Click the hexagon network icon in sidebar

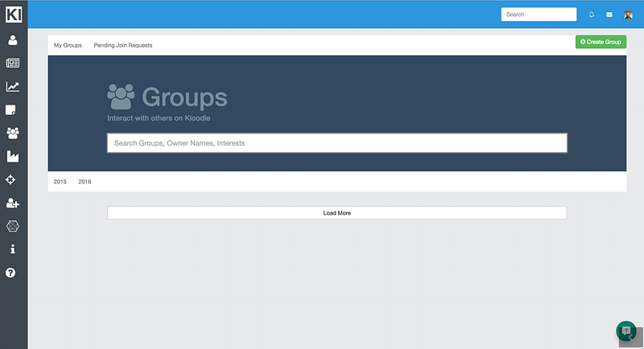(x=13, y=226)
